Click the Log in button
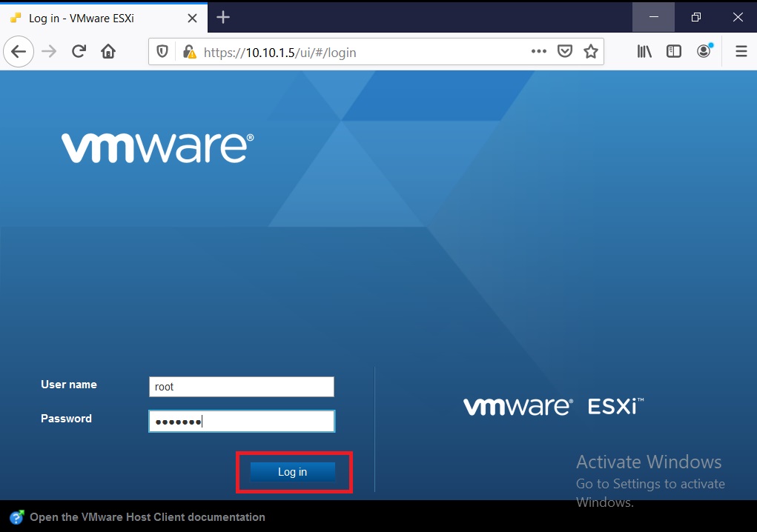757x532 pixels. point(293,472)
